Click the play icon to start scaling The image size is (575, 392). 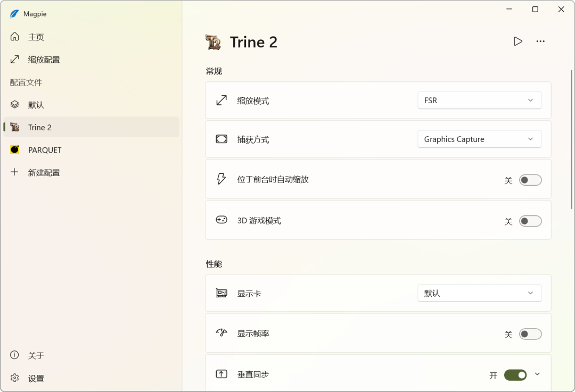click(517, 41)
